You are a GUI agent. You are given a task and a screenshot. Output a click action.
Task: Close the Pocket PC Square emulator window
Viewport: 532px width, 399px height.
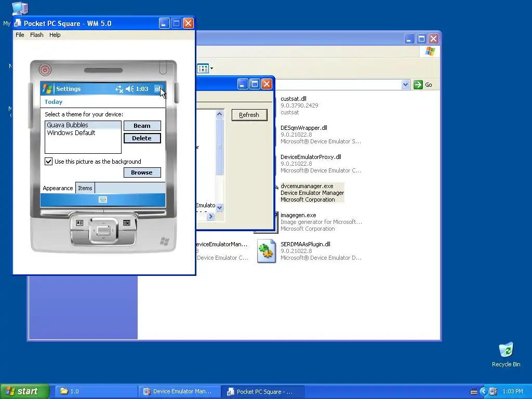(188, 23)
